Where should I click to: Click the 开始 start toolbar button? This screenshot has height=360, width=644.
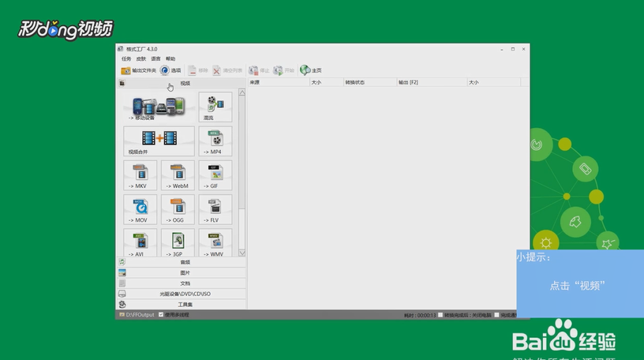284,70
